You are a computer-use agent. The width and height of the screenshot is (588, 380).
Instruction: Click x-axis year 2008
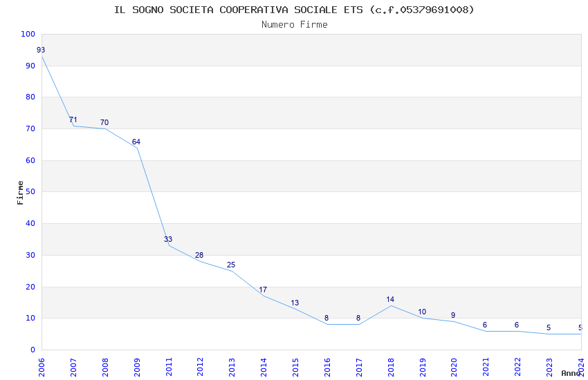coord(104,367)
